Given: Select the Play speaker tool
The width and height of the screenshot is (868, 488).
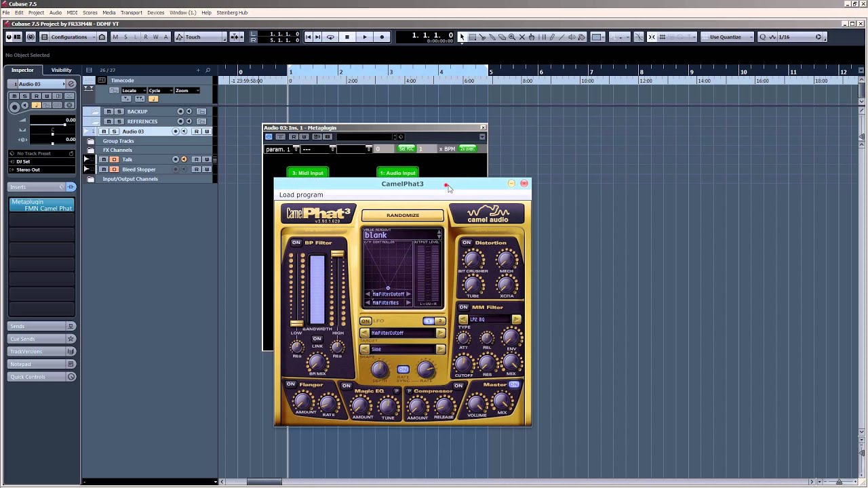Looking at the screenshot, I should 571,37.
